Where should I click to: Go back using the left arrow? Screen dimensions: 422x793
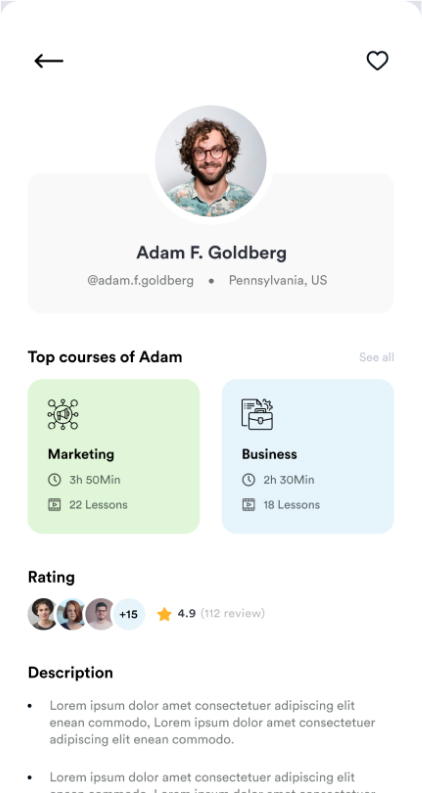tap(49, 61)
